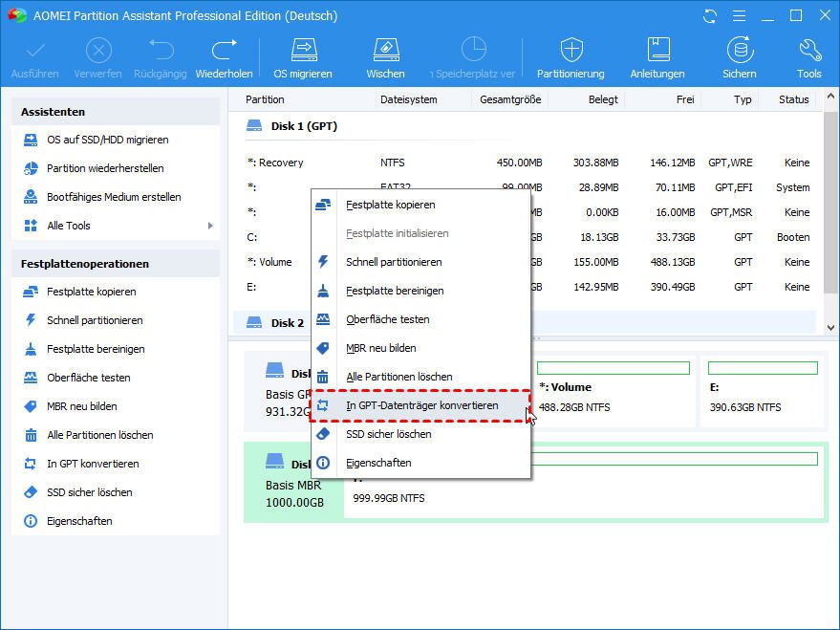Viewport: 840px width, 630px height.
Task: Open the OS migrieren toolbar tool
Action: click(x=303, y=58)
